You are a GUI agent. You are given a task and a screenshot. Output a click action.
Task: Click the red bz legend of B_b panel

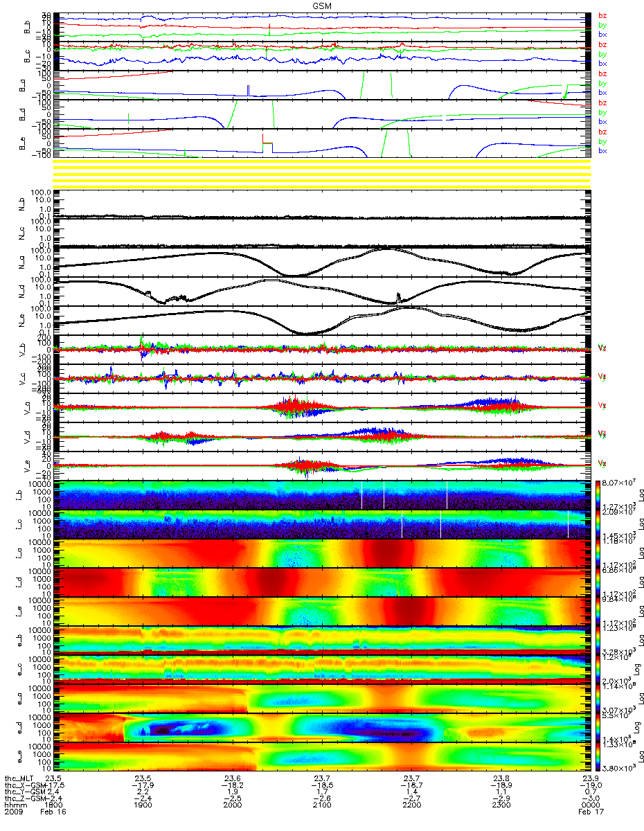(x=602, y=15)
